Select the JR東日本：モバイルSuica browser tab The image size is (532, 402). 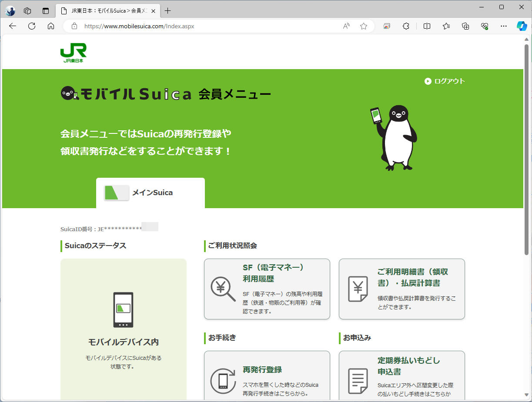108,11
